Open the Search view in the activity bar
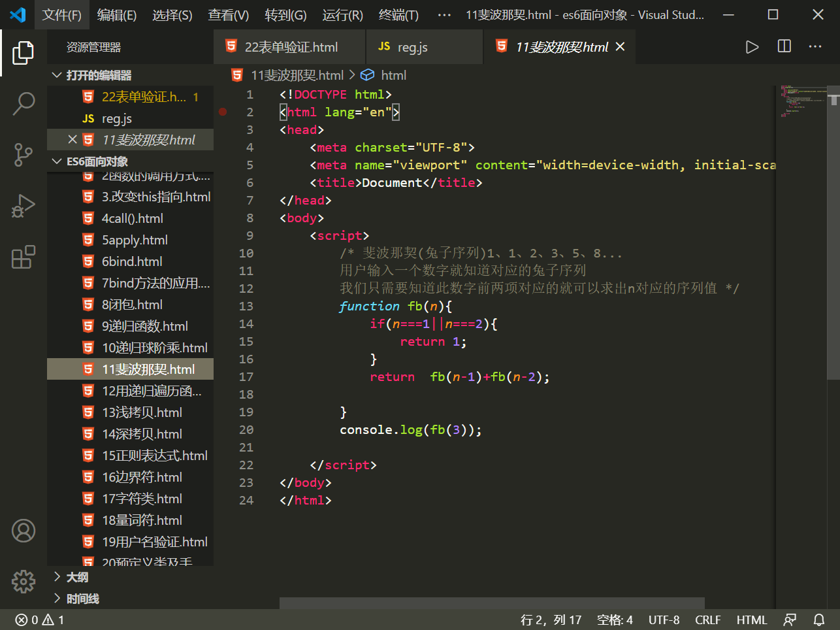This screenshot has height=630, width=840. 24,103
